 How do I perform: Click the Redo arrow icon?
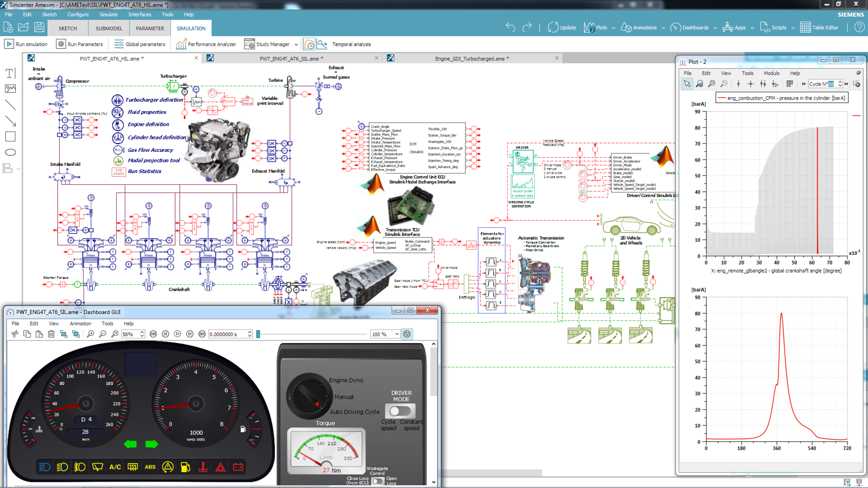[x=527, y=27]
